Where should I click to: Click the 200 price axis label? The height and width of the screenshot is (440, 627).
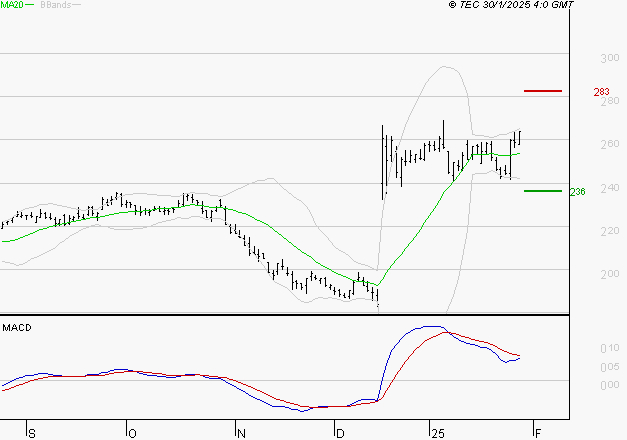coord(607,274)
